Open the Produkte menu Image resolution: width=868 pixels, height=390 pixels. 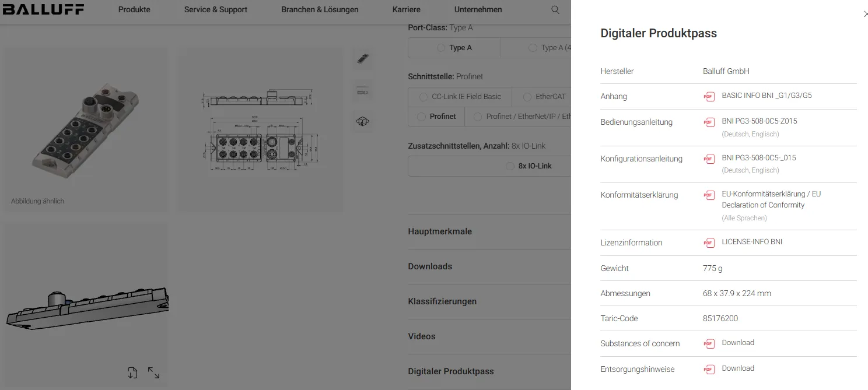coord(134,10)
